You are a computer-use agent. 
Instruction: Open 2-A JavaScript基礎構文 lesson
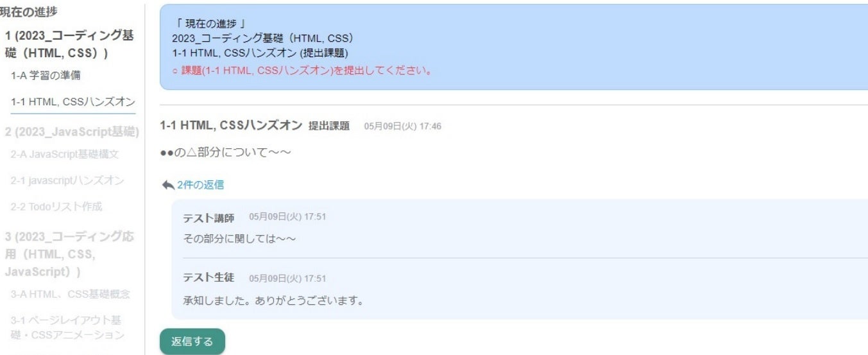coord(65,154)
